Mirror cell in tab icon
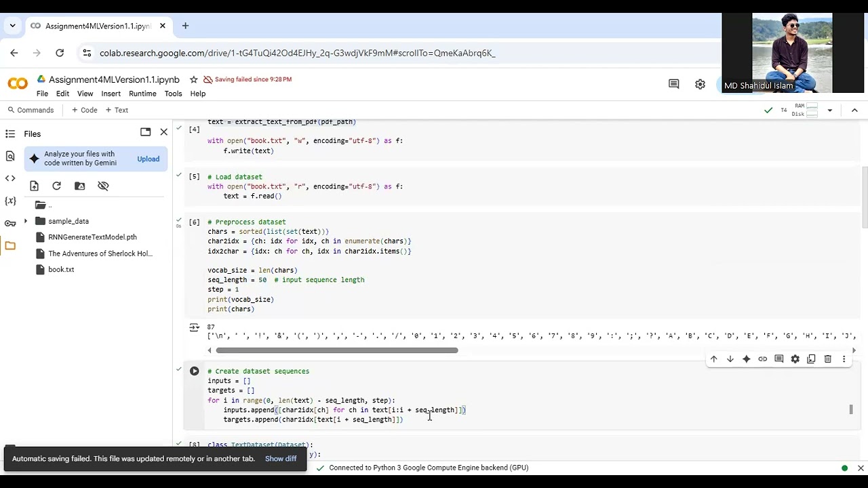 coord(811,359)
